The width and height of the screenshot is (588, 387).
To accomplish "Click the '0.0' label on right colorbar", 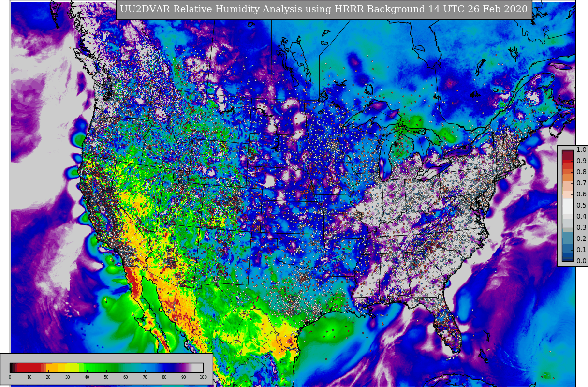I will coord(581,261).
